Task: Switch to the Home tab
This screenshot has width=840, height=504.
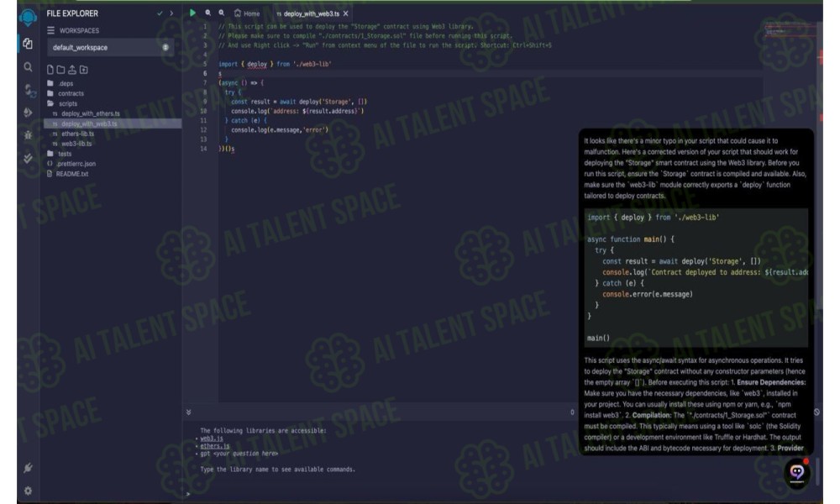Action: (x=247, y=13)
